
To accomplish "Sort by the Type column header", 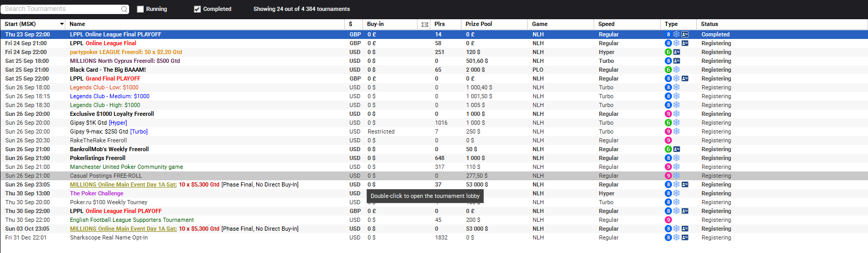I will click(679, 24).
